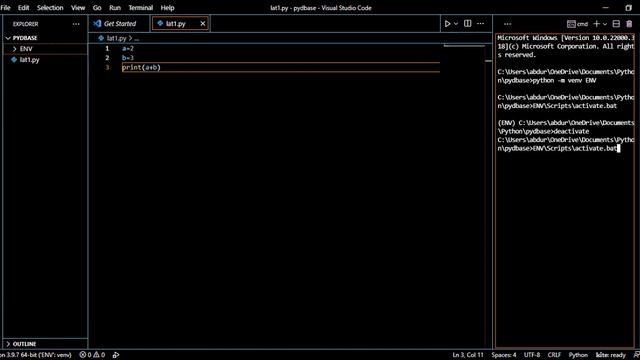The image size is (640, 360).
Task: Open the errors and warnings status indicator
Action: [x=92, y=355]
